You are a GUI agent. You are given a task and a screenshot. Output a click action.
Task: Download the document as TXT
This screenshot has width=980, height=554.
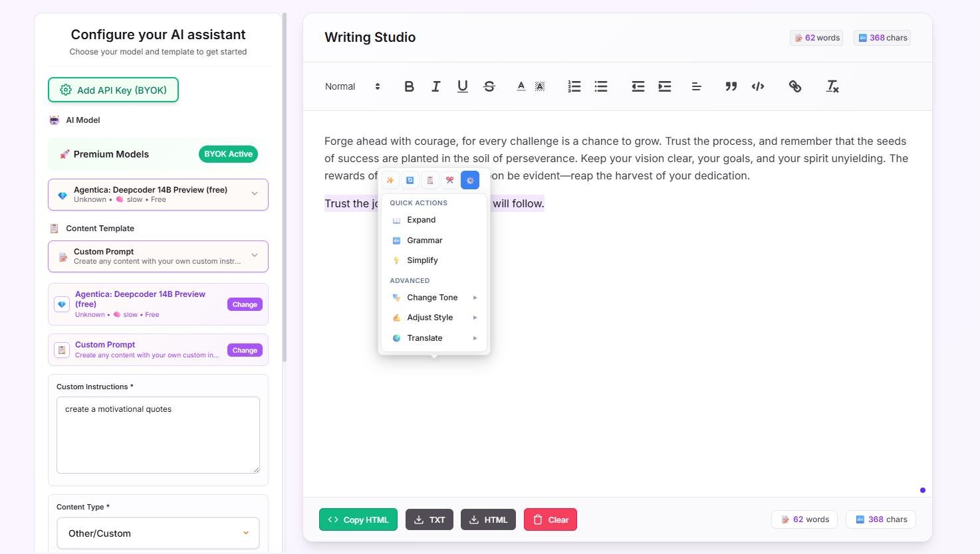pyautogui.click(x=429, y=519)
